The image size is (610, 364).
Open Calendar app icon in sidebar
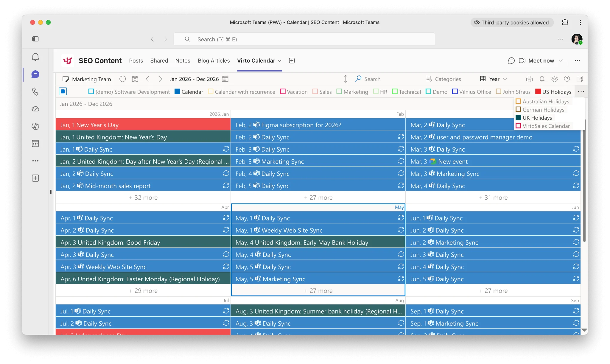tap(35, 143)
